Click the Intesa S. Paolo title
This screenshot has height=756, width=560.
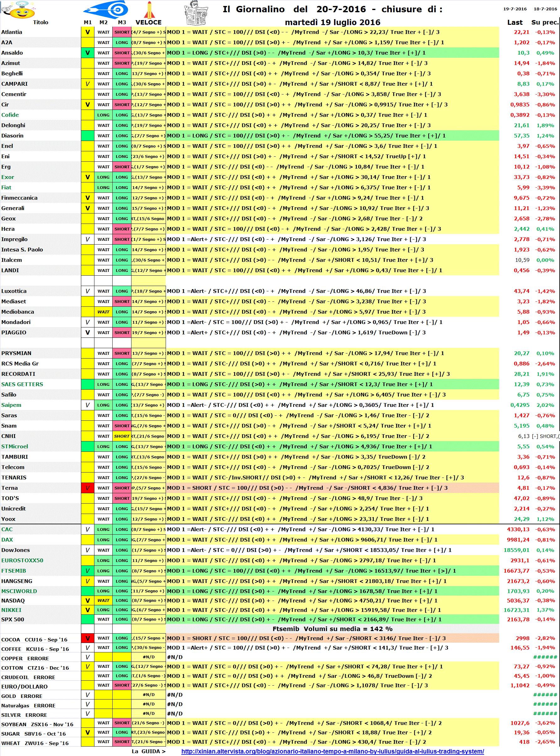coord(22,250)
